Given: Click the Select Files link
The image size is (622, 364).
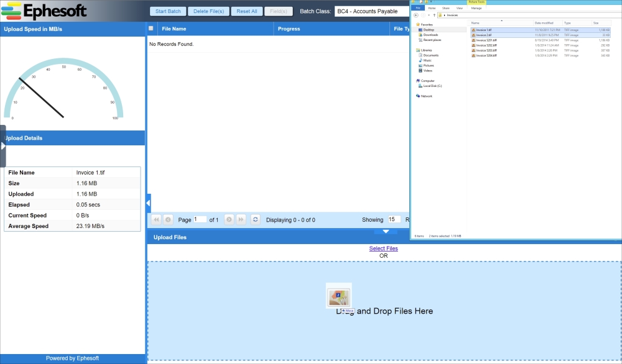Looking at the screenshot, I should [383, 248].
